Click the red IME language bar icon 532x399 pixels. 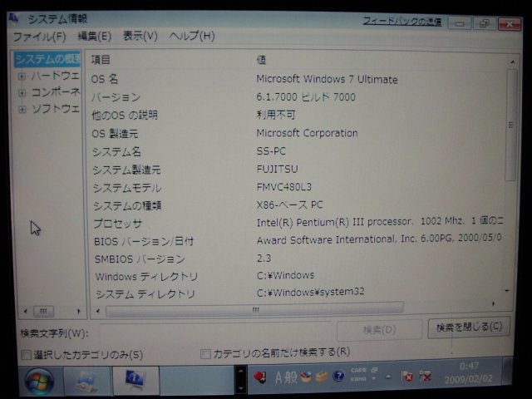coord(259,377)
